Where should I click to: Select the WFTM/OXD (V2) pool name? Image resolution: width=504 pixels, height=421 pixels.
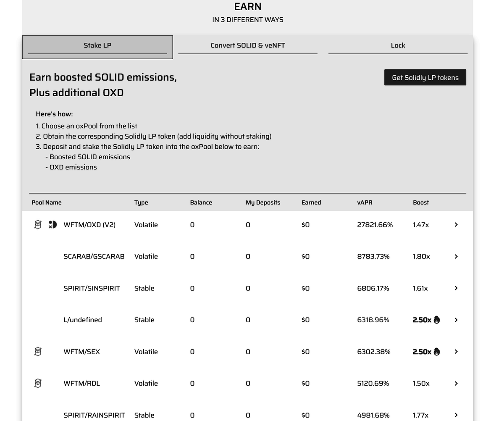89,225
